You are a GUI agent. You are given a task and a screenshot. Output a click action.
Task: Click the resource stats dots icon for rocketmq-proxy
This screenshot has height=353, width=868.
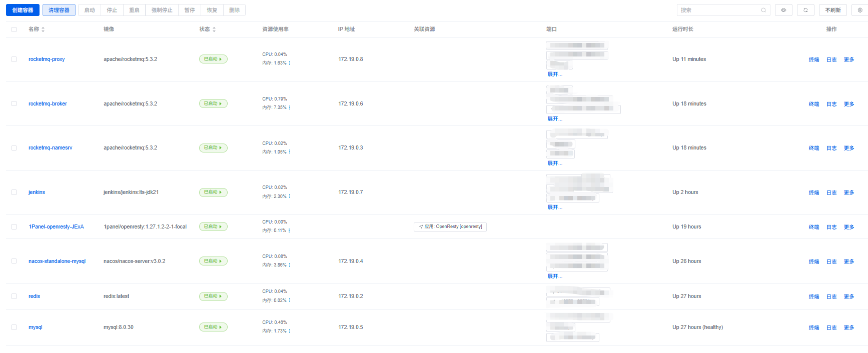(x=290, y=63)
